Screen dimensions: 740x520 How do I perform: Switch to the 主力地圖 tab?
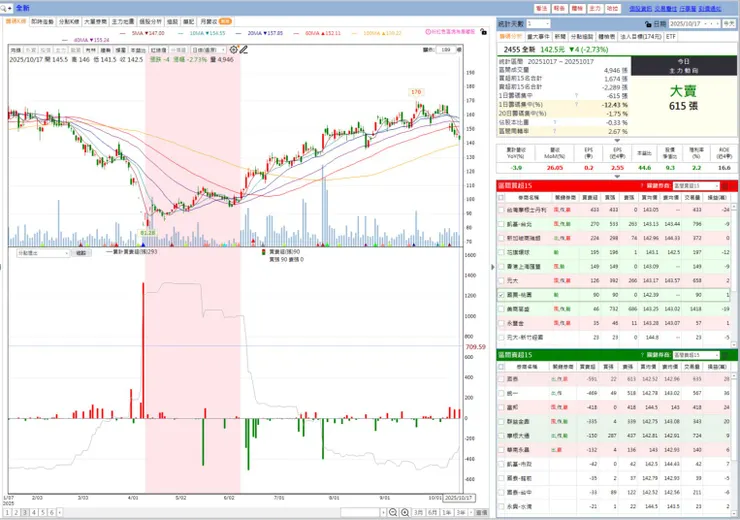[123, 22]
